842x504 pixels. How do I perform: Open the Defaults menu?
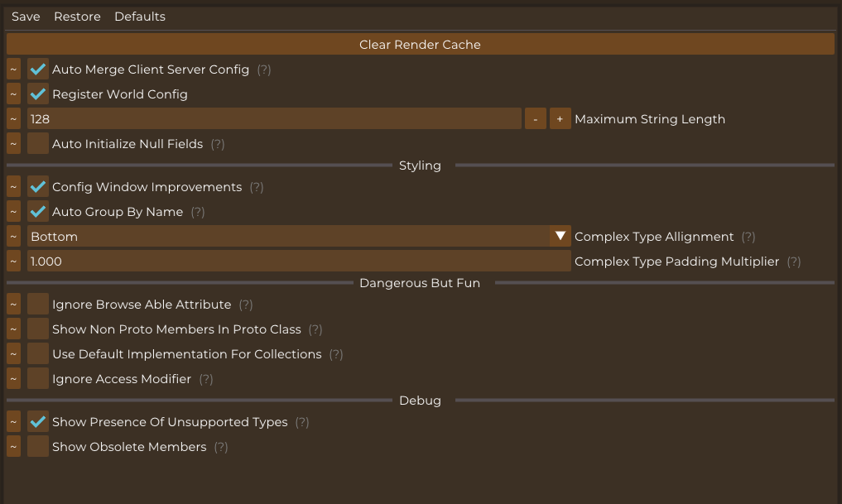pos(140,17)
